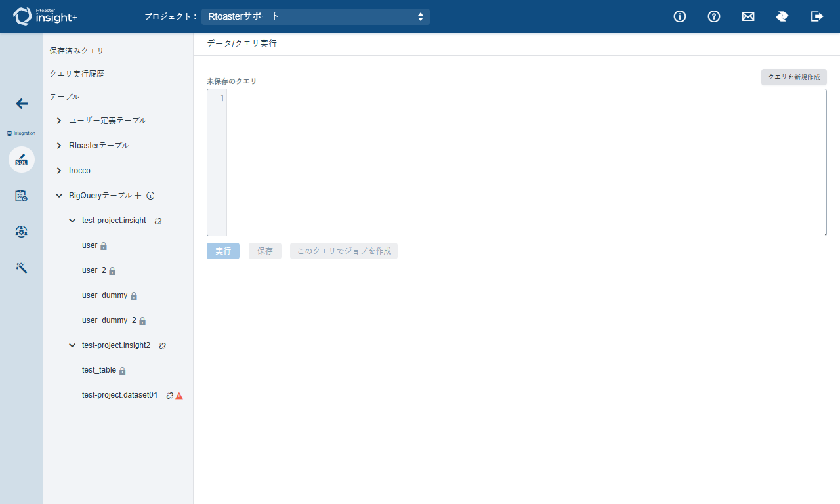Image resolution: width=840 pixels, height=504 pixels.
Task: Click the ユーザー定義テーブル label
Action: 108,121
